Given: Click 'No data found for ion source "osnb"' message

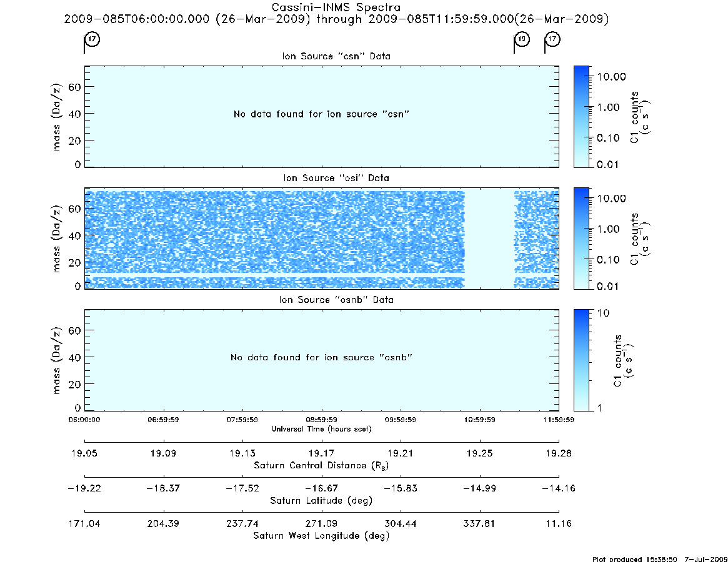Looking at the screenshot, I should (x=321, y=357).
